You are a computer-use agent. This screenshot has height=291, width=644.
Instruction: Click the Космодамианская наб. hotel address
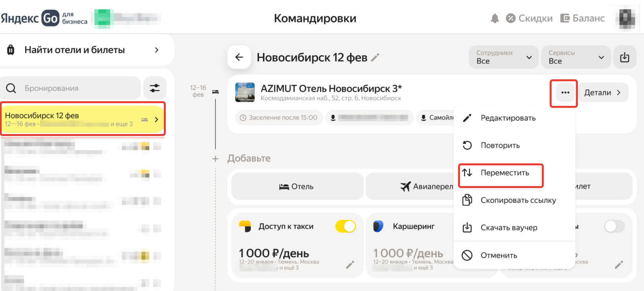pyautogui.click(x=331, y=98)
